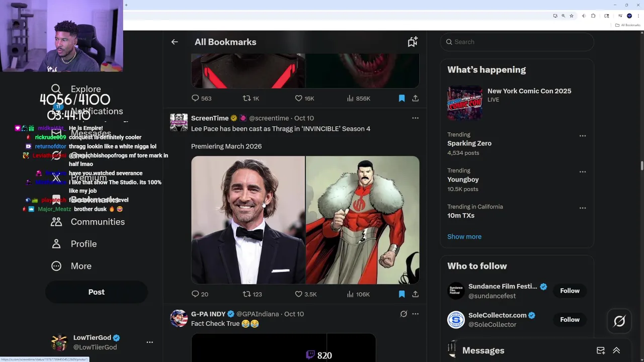Remove bookmark from ScreenTime post

point(401,294)
